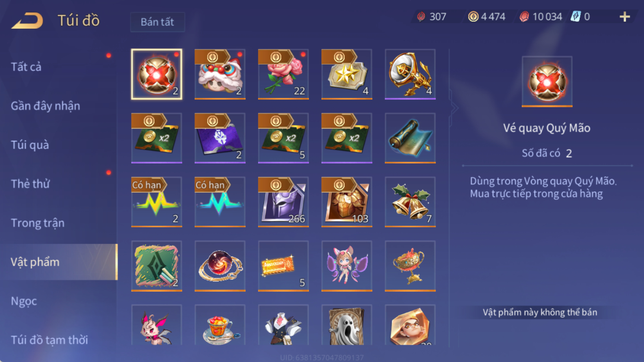
Task: Switch to Gần đây nhận tab
Action: [x=46, y=106]
